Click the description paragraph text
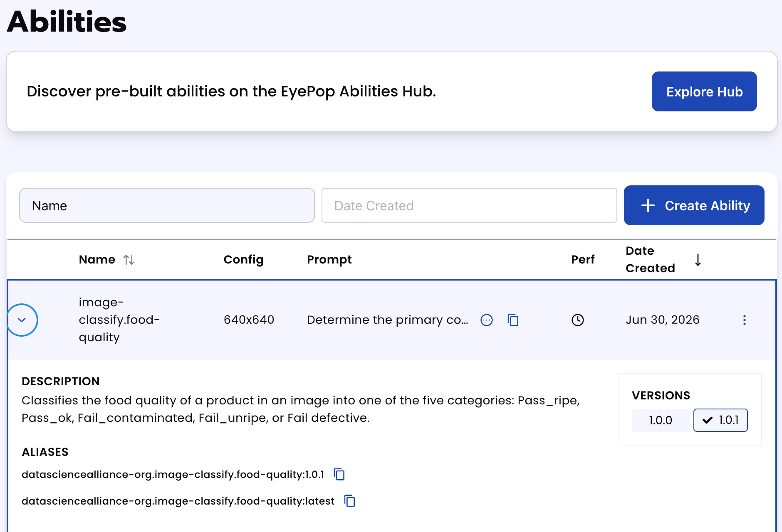 tap(300, 409)
